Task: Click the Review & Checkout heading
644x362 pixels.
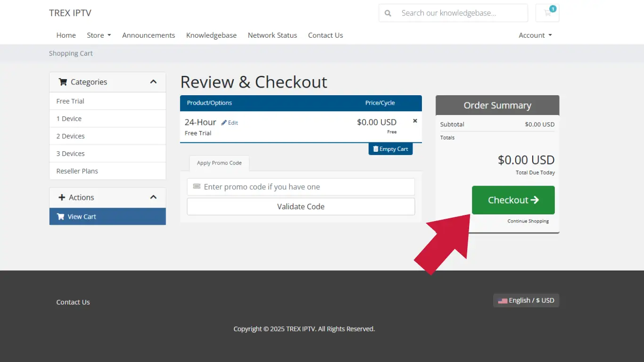Action: (254, 82)
